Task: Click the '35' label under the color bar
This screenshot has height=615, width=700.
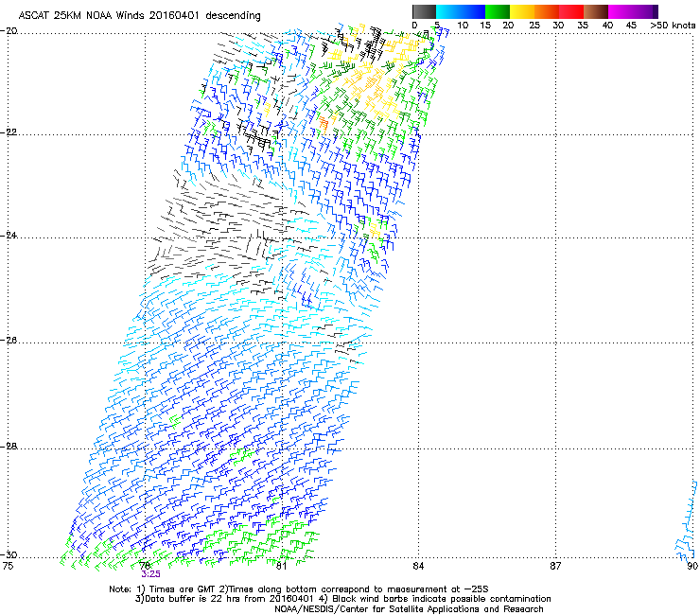Action: click(x=583, y=26)
